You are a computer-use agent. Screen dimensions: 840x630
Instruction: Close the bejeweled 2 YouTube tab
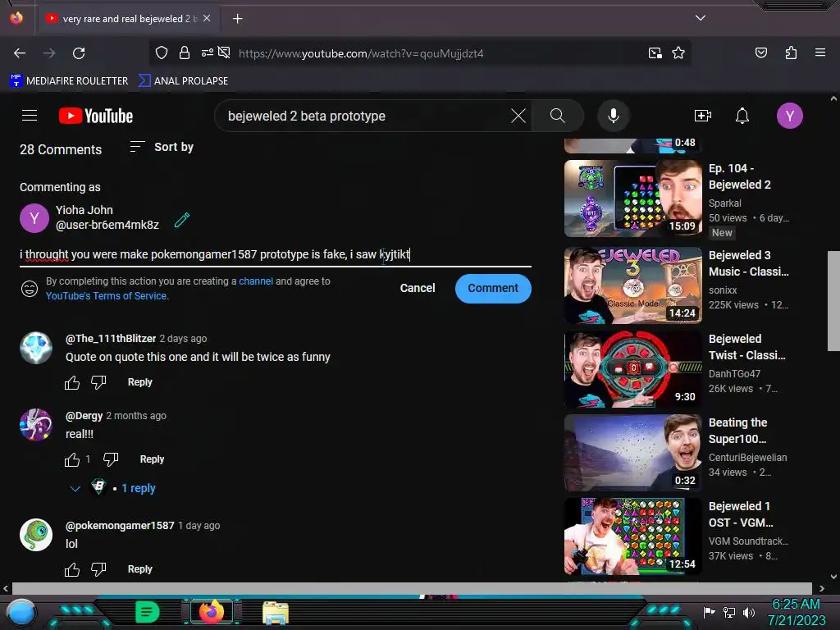(207, 18)
